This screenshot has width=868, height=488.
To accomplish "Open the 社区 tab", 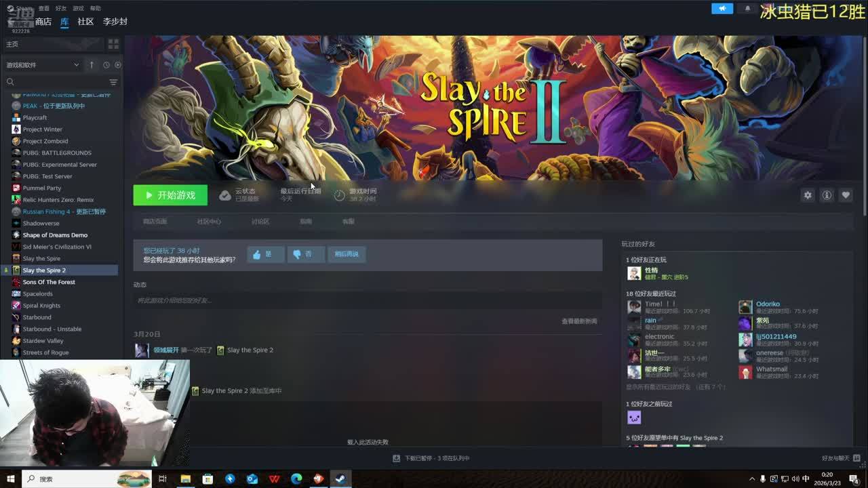I will tap(85, 22).
